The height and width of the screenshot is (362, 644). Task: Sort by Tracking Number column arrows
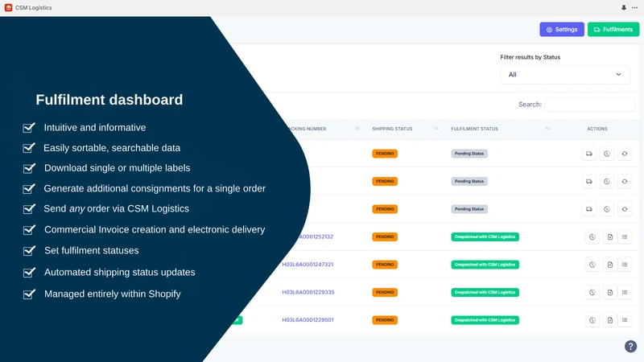point(357,129)
